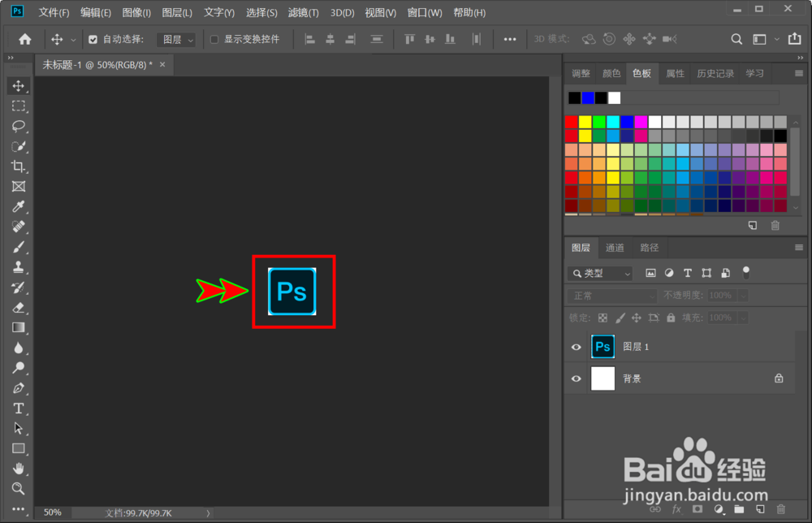Select the Rectangular Marquee tool

click(19, 106)
